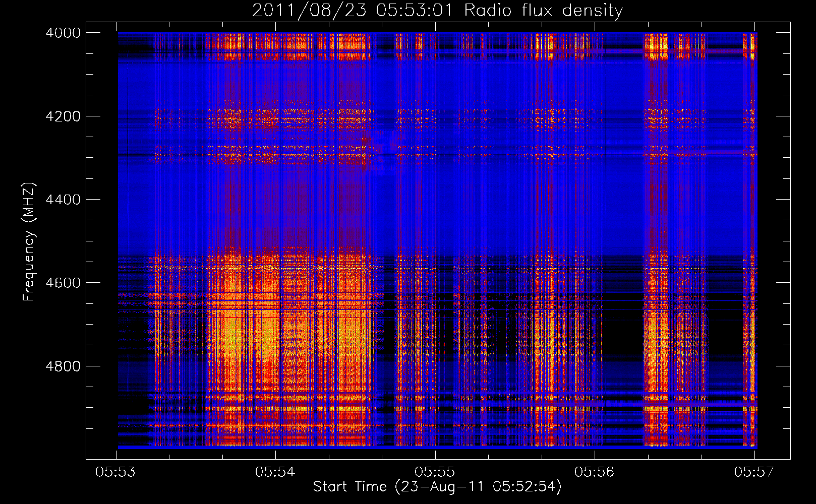Click the 05:54 time axis label

point(275,472)
